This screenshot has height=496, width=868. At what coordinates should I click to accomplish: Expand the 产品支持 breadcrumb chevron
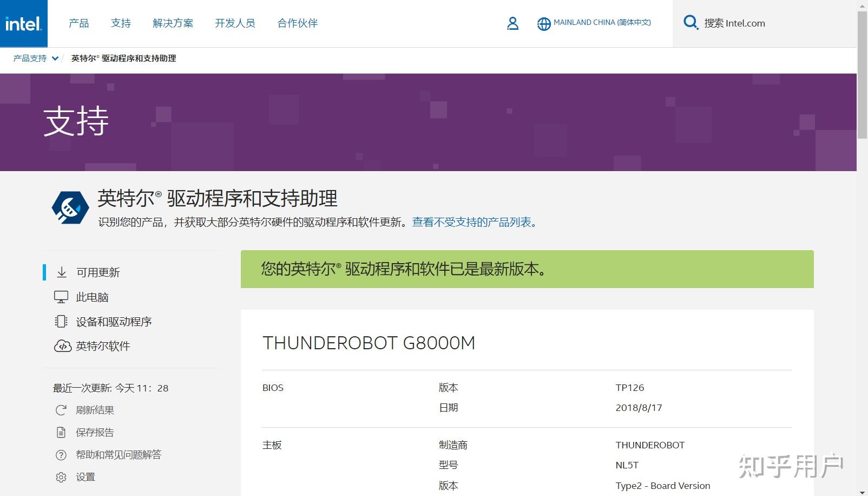pyautogui.click(x=55, y=58)
